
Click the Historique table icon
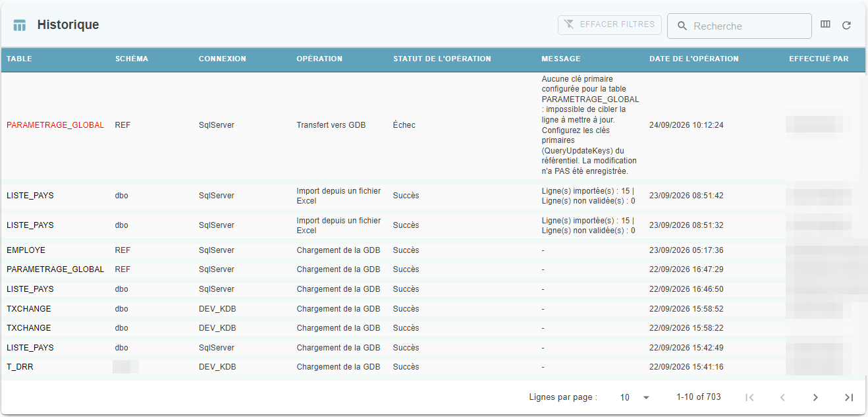click(20, 26)
